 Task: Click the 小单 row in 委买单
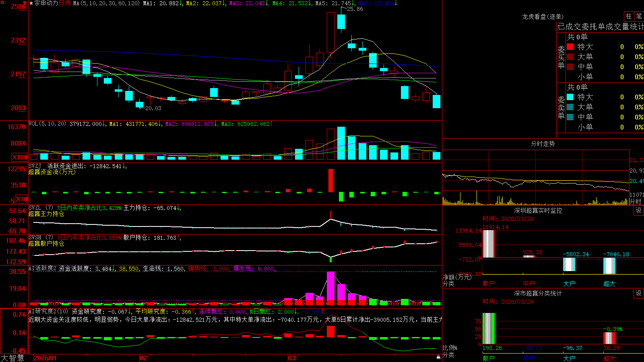605,77
